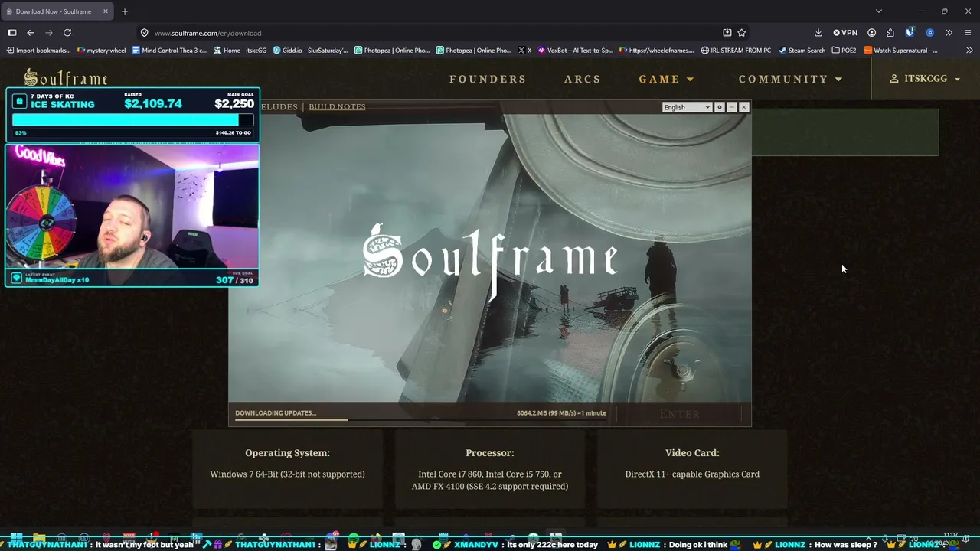Minimize the Soulframe launcher window
Image resolution: width=980 pixels, height=551 pixels.
click(732, 107)
